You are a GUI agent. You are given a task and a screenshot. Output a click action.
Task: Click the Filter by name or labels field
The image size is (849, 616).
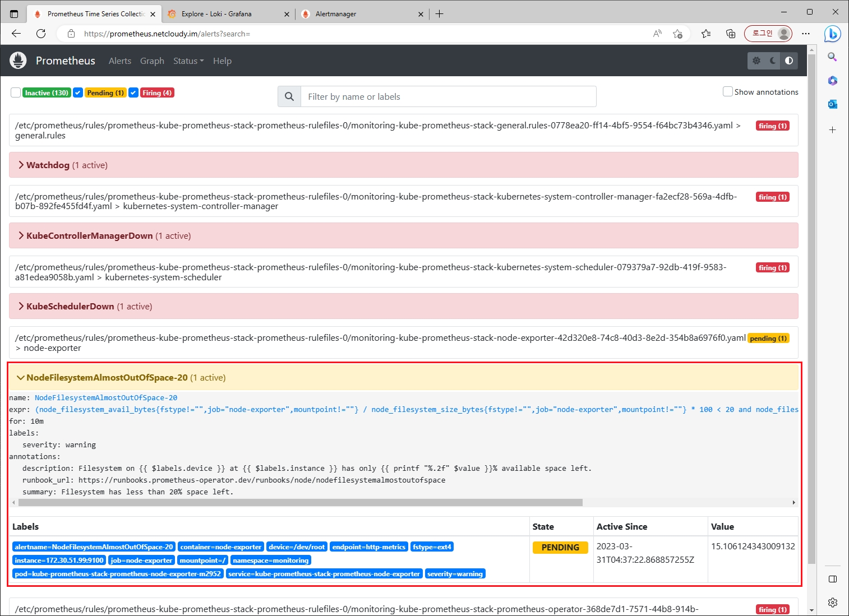[449, 96]
